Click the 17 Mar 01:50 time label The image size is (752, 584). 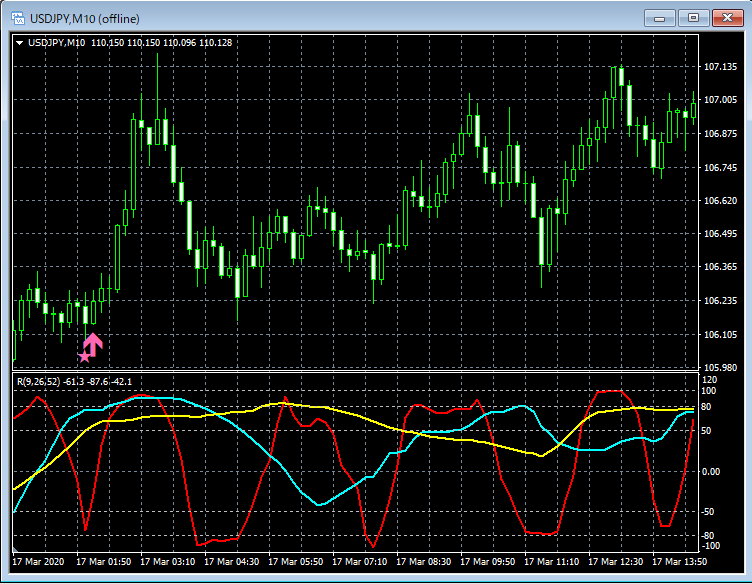(104, 561)
